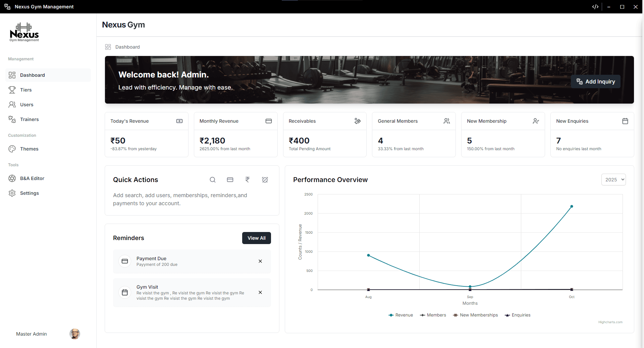This screenshot has height=348, width=644.
Task: Click the developer code icon in title bar
Action: pos(595,7)
